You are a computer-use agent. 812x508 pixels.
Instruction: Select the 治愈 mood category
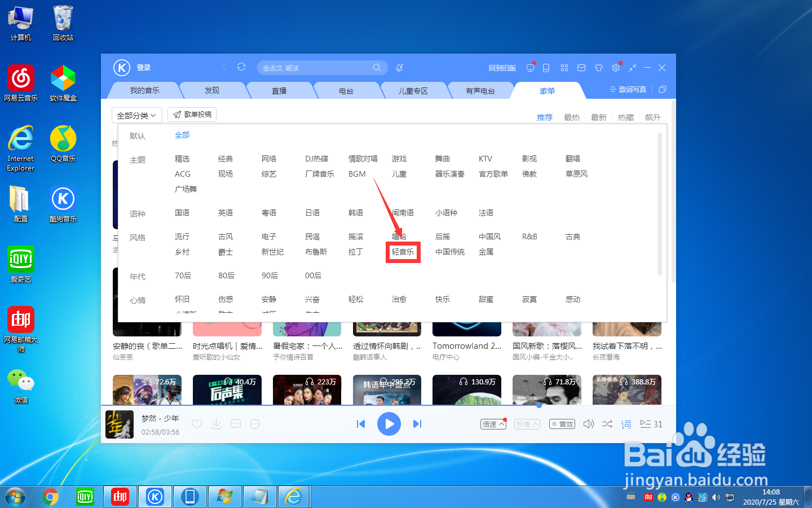[399, 299]
